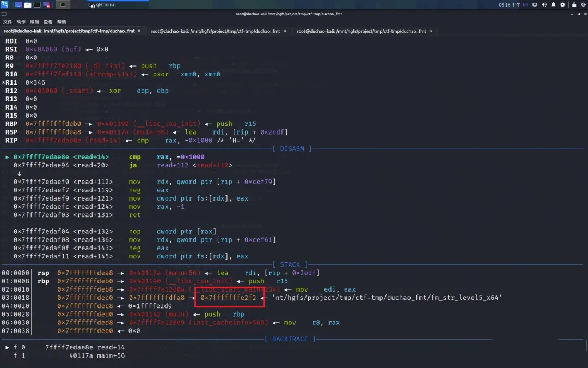Click the terminal vertical scrollbar

click(x=586, y=346)
